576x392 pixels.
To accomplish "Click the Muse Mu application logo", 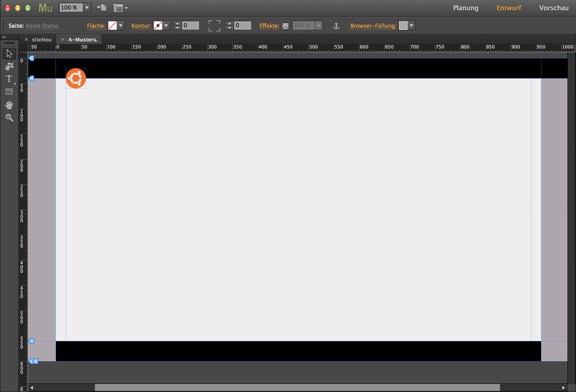I will click(x=45, y=8).
